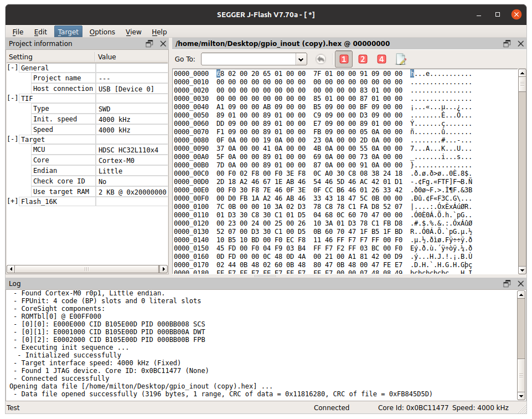Undock the Log panel
The height and width of the screenshot is (419, 532).
[507, 284]
